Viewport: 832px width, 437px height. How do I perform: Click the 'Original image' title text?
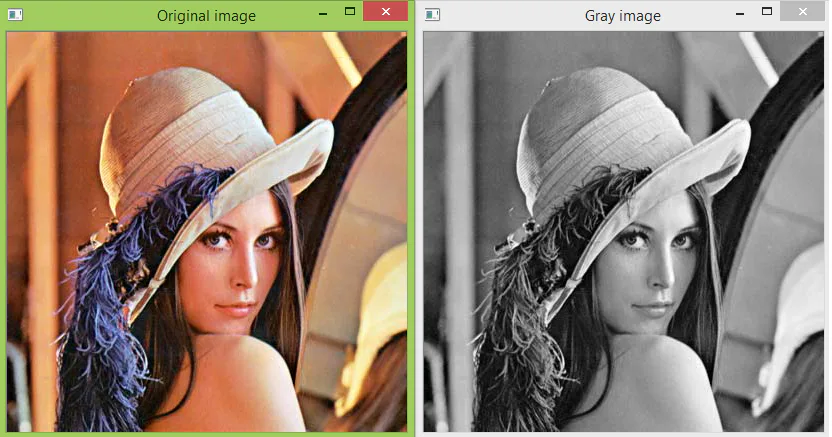click(206, 16)
